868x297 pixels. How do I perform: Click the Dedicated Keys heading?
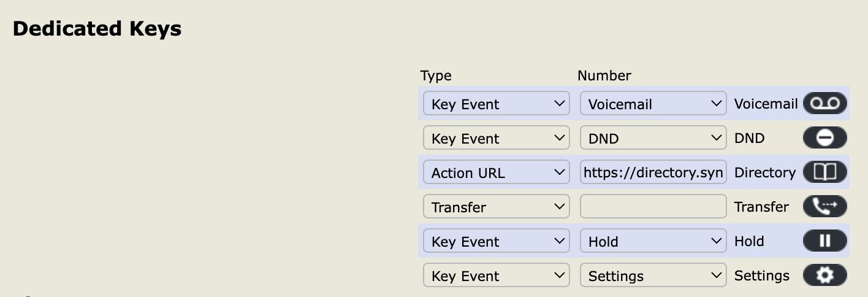[97, 29]
